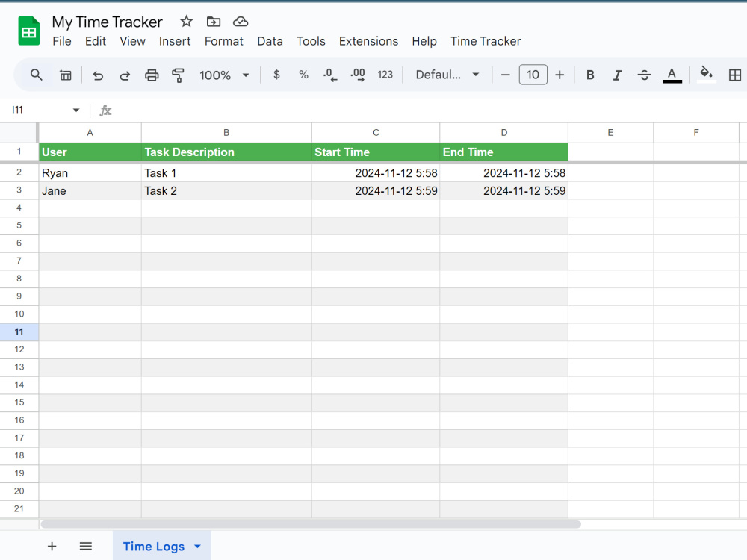The height and width of the screenshot is (560, 747).
Task: Click the Redo icon
Action: 125,75
